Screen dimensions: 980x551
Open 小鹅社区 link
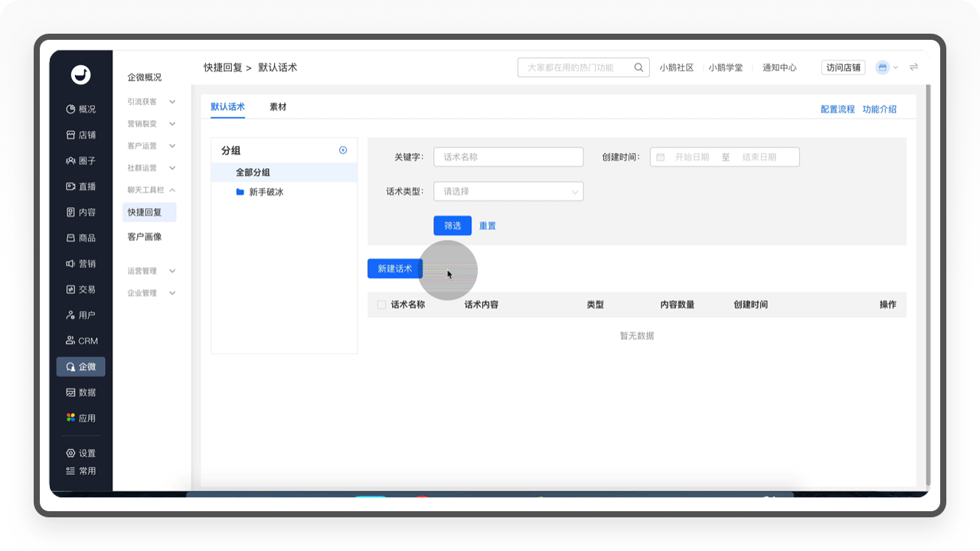click(677, 67)
